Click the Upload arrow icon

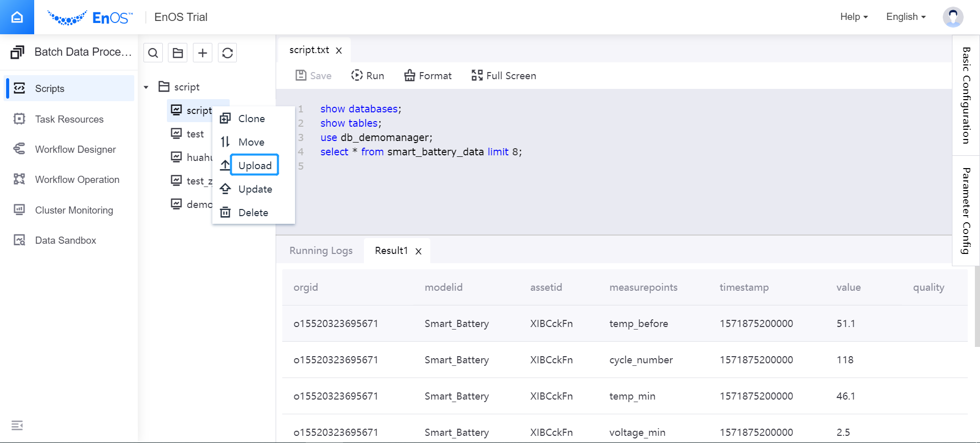(225, 165)
